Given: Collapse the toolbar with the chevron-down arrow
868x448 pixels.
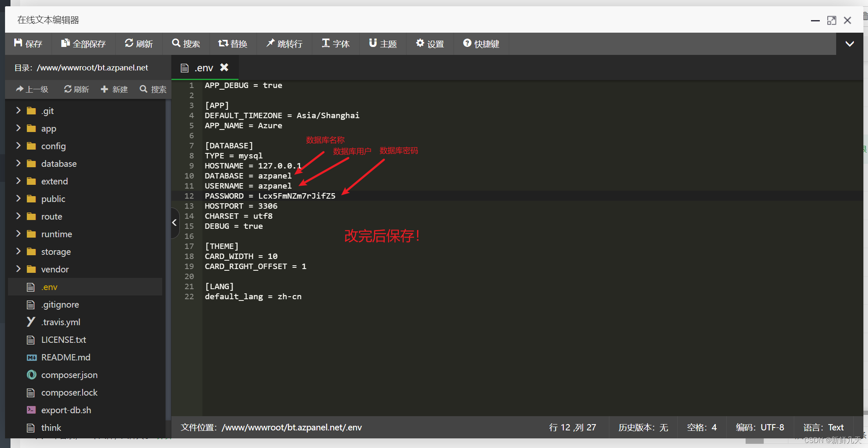Looking at the screenshot, I should pyautogui.click(x=850, y=44).
